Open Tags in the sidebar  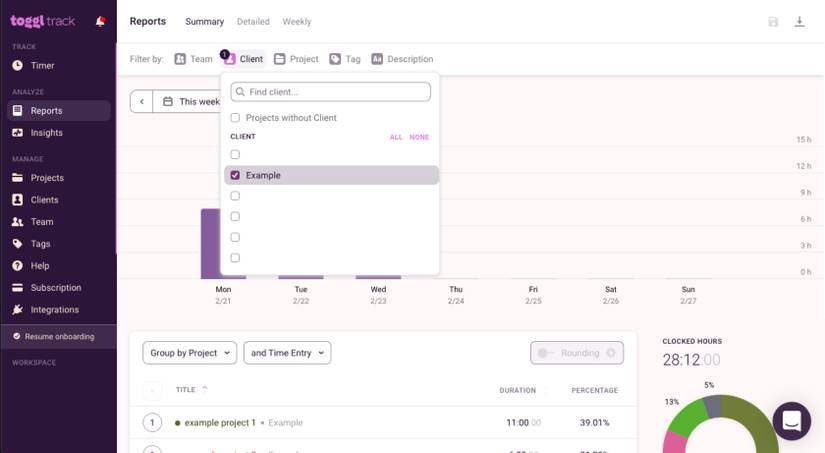click(x=40, y=244)
